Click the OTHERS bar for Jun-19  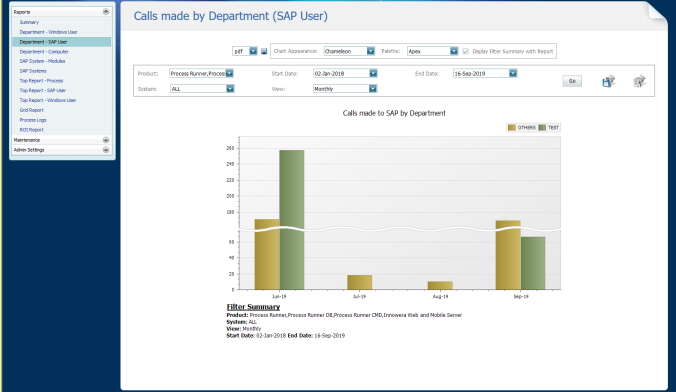pyautogui.click(x=267, y=254)
